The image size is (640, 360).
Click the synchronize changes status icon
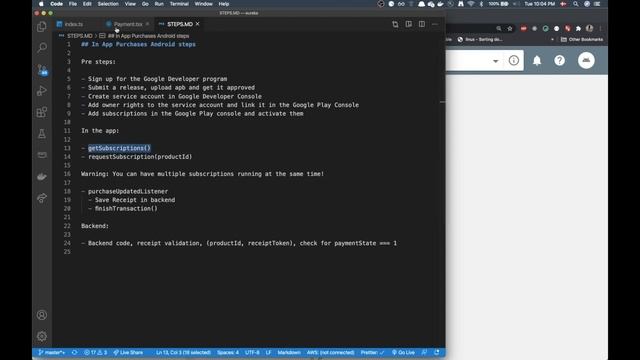(x=74, y=352)
